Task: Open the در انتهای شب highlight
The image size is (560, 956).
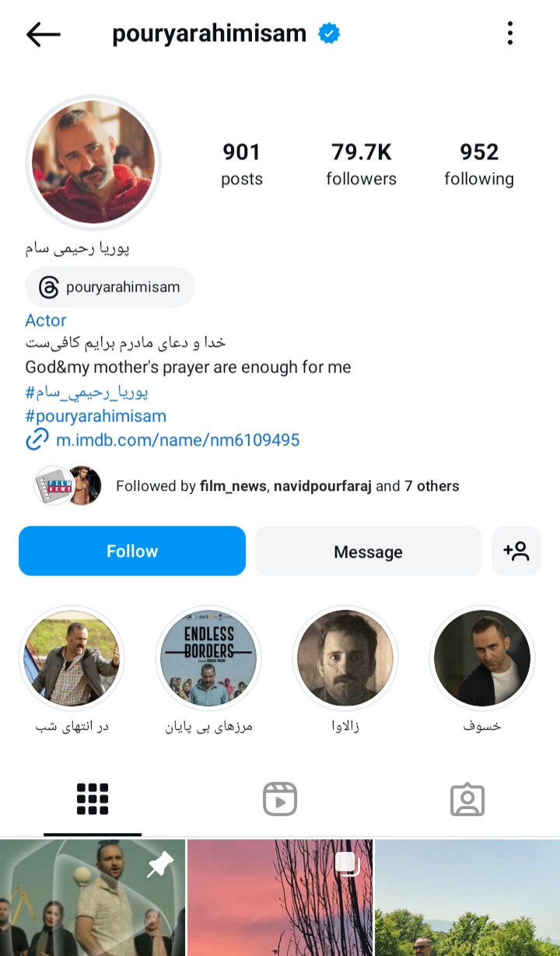Action: (x=72, y=657)
